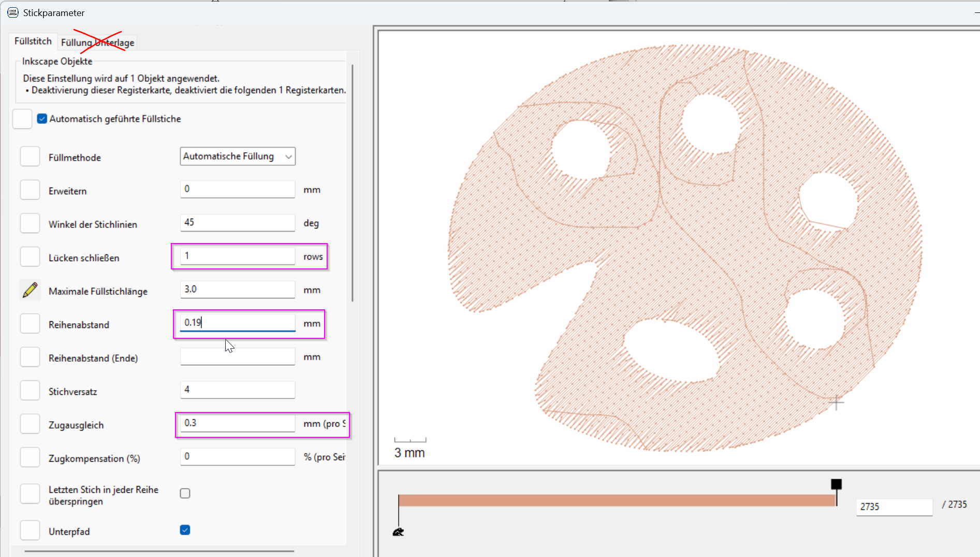The width and height of the screenshot is (980, 557).
Task: Click the black simulation slider handle
Action: [x=836, y=484]
